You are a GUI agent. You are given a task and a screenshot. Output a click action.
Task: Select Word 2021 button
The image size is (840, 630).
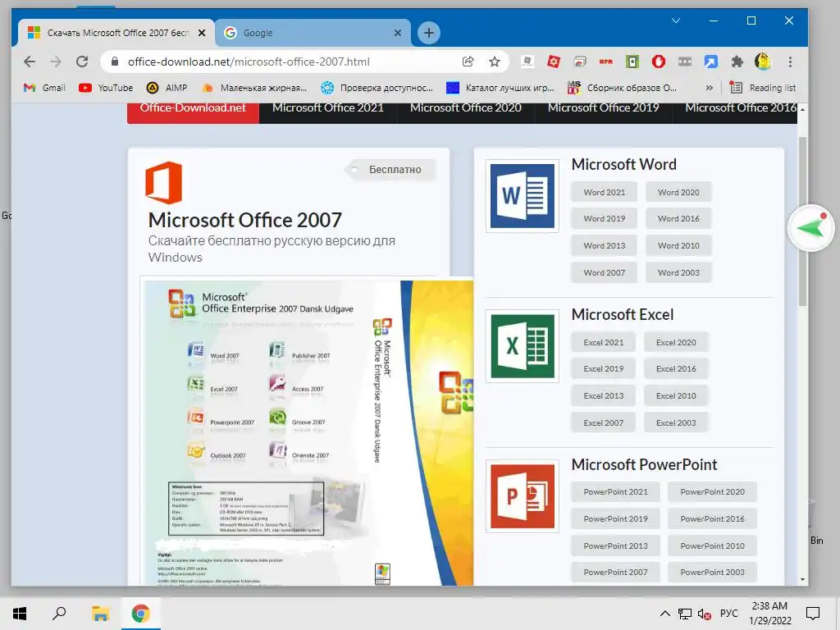[605, 192]
